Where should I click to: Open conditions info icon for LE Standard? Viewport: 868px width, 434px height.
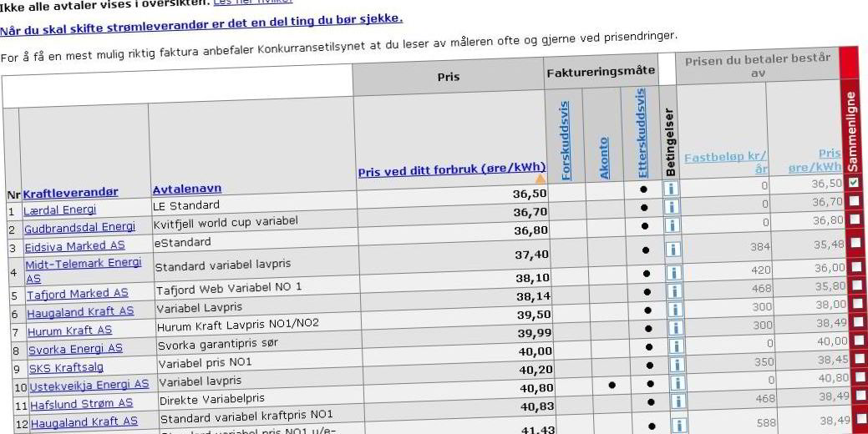pyautogui.click(x=670, y=189)
